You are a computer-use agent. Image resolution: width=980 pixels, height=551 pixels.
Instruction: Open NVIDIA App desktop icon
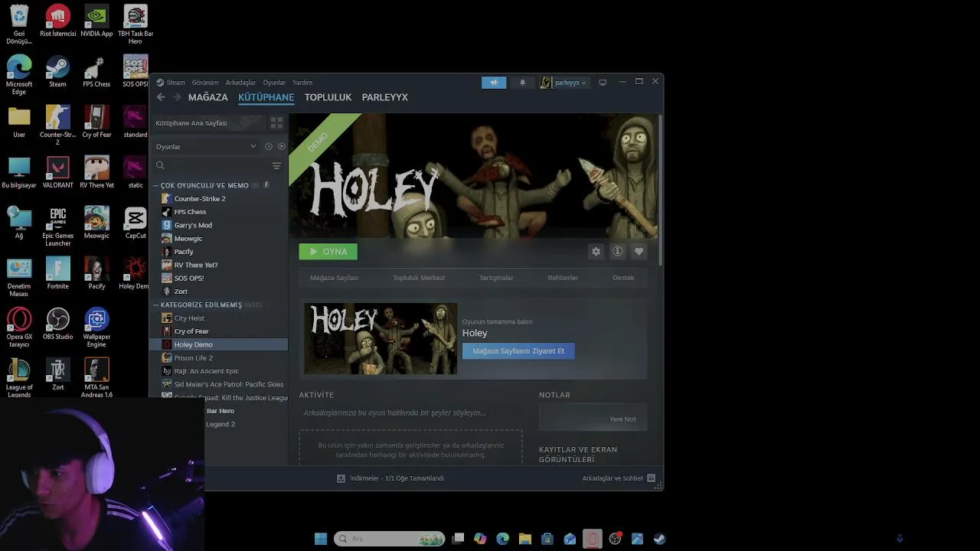point(96,21)
